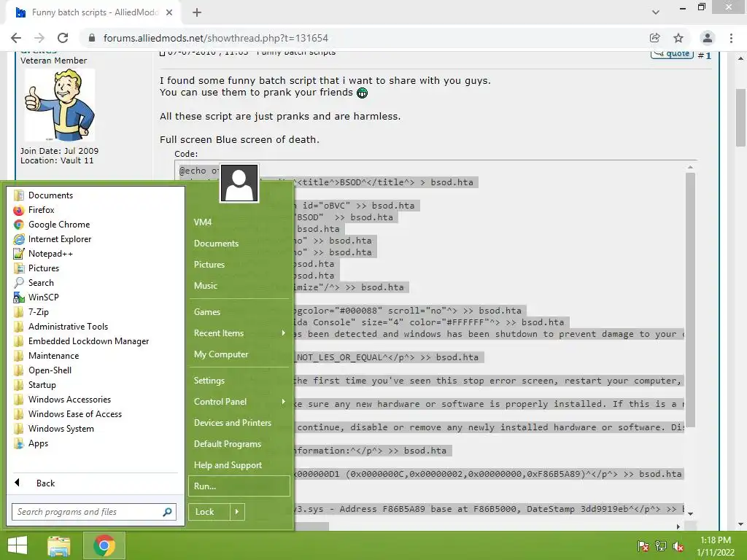Go back to the previous page in Chrome
The image size is (747, 560).
(16, 38)
